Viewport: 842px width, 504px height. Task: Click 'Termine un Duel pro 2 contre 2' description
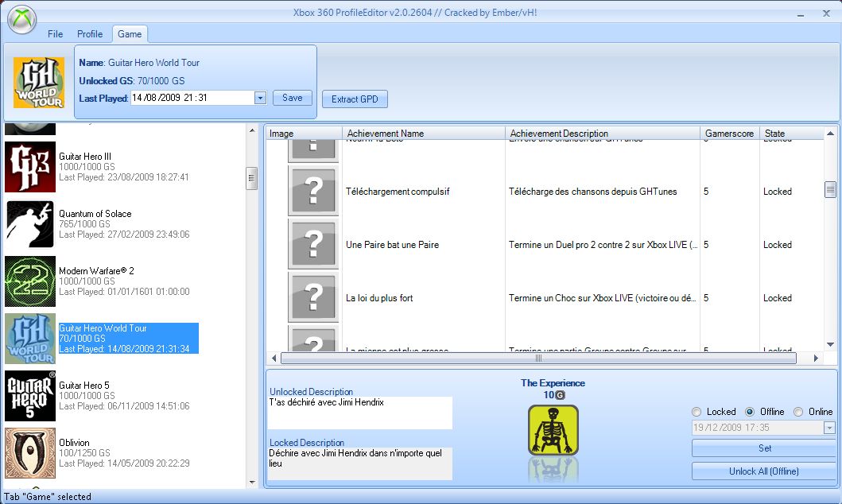coord(603,245)
